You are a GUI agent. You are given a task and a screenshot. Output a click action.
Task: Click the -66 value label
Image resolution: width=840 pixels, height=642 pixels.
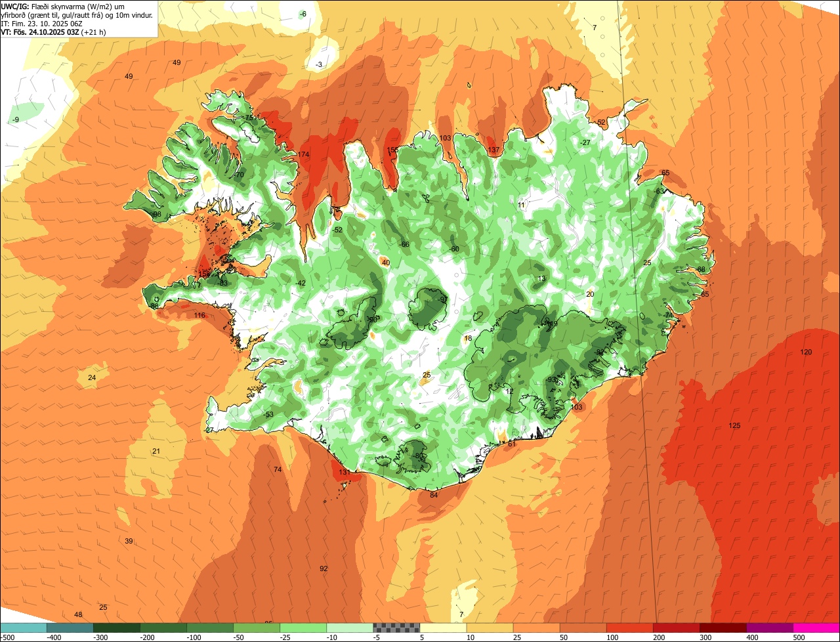404,244
